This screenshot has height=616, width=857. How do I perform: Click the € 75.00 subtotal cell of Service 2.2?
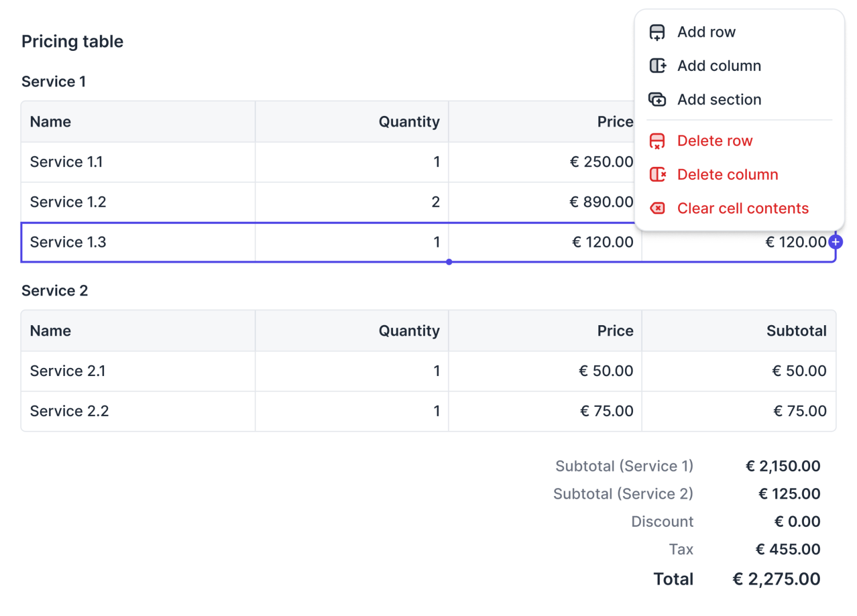click(x=739, y=411)
